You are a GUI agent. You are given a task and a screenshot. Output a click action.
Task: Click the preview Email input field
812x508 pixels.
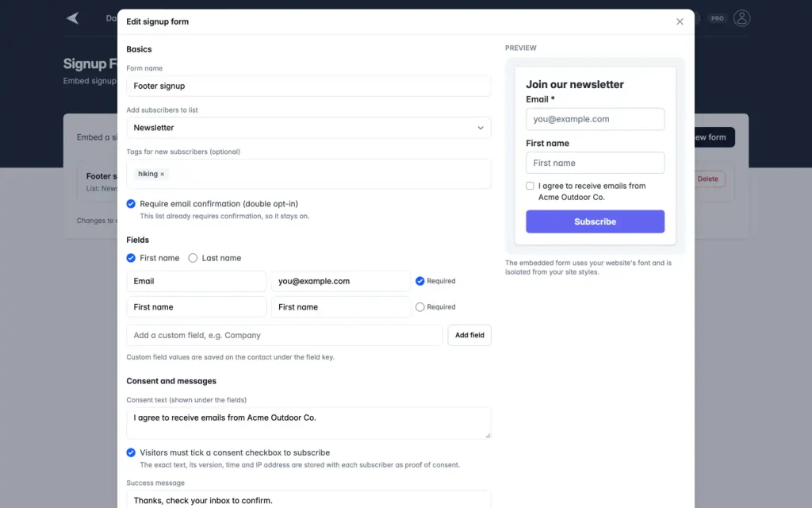(595, 119)
